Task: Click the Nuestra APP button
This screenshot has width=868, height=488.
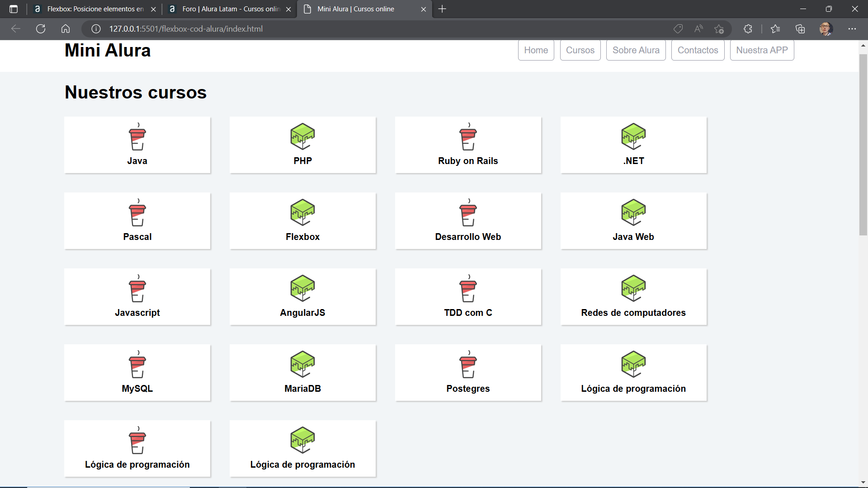Action: click(762, 50)
